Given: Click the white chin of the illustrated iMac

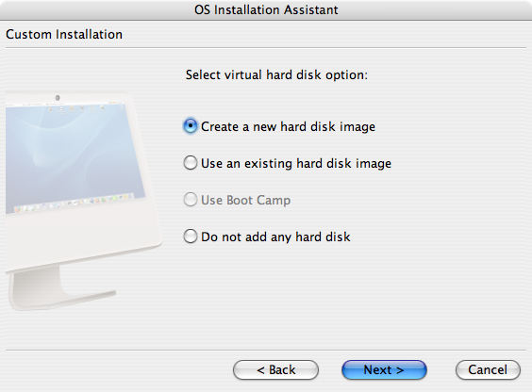Looking at the screenshot, I should coord(81,237).
